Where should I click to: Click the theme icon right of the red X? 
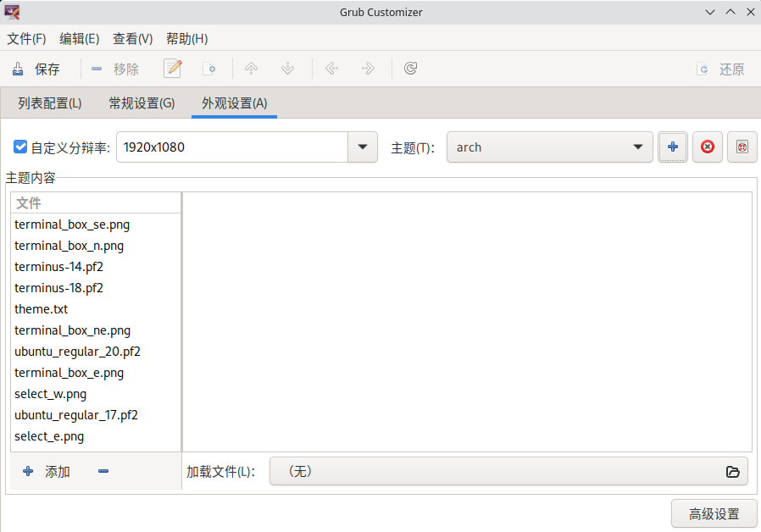point(742,147)
